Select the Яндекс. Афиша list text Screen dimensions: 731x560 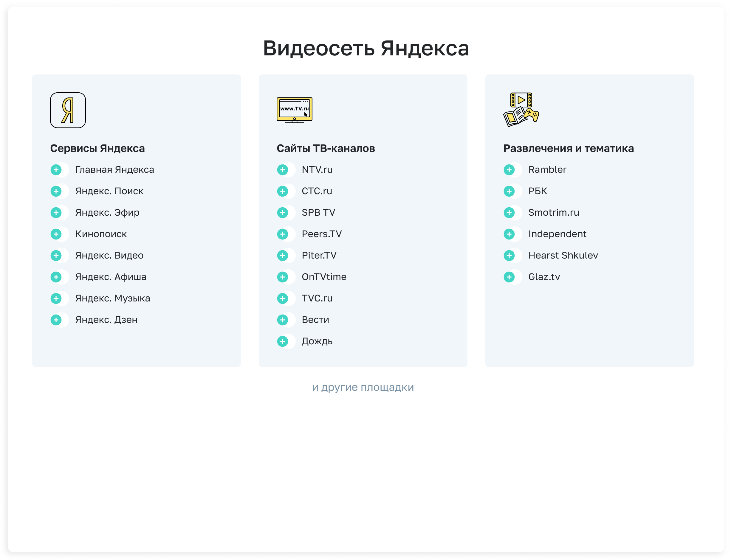point(111,277)
